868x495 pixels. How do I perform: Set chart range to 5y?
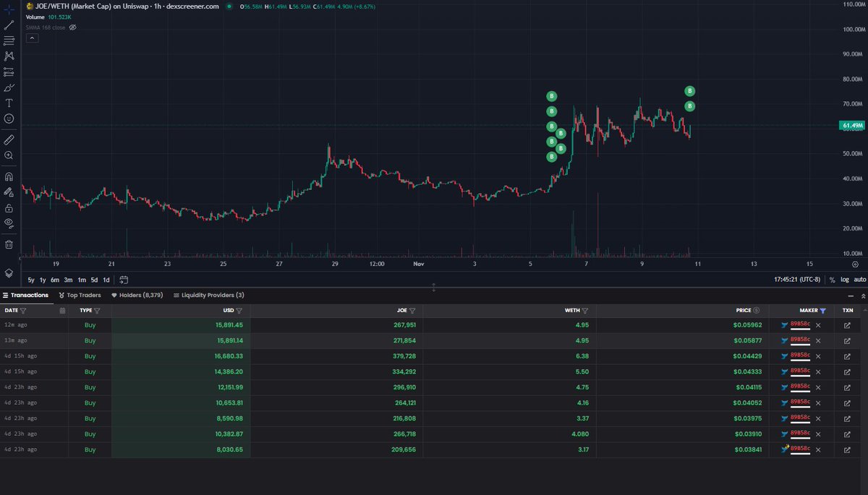(x=31, y=280)
